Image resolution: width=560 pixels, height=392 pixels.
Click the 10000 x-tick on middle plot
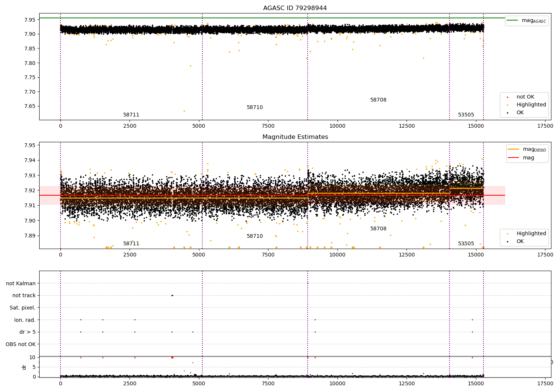(x=337, y=255)
